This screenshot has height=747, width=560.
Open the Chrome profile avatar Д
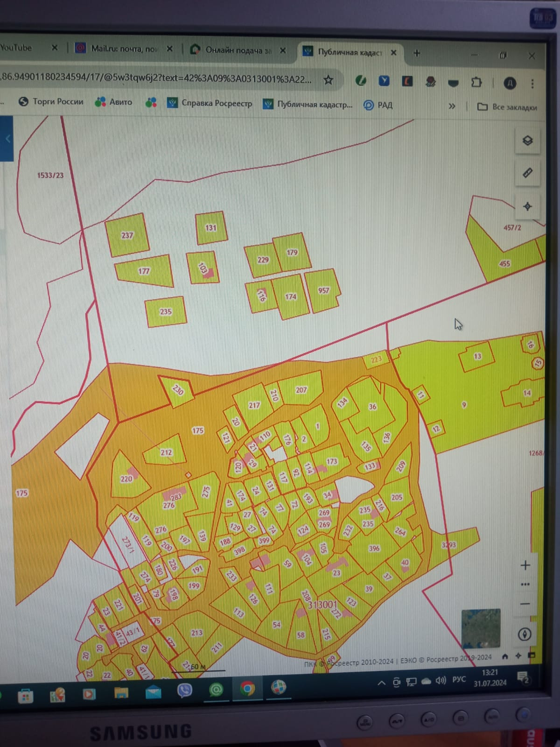510,83
